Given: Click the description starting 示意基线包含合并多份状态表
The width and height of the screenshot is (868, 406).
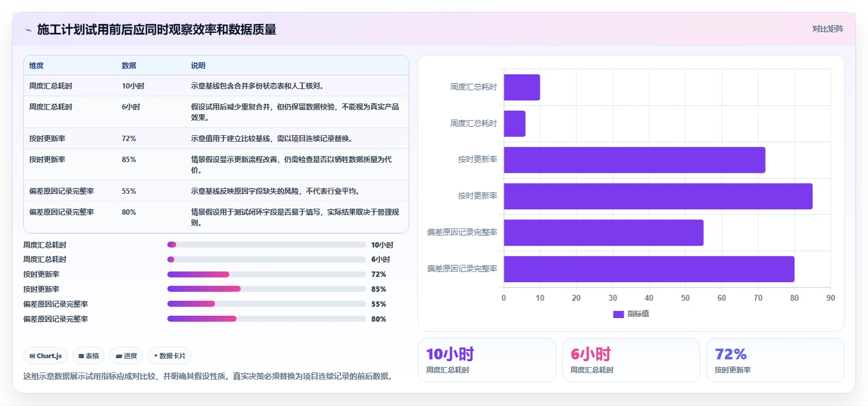Looking at the screenshot, I should click(x=258, y=86).
